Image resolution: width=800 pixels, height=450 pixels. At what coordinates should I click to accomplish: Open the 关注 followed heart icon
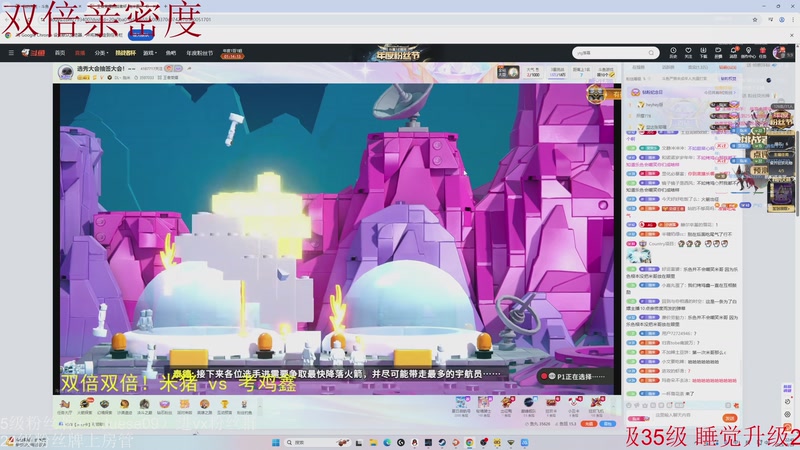[688, 53]
